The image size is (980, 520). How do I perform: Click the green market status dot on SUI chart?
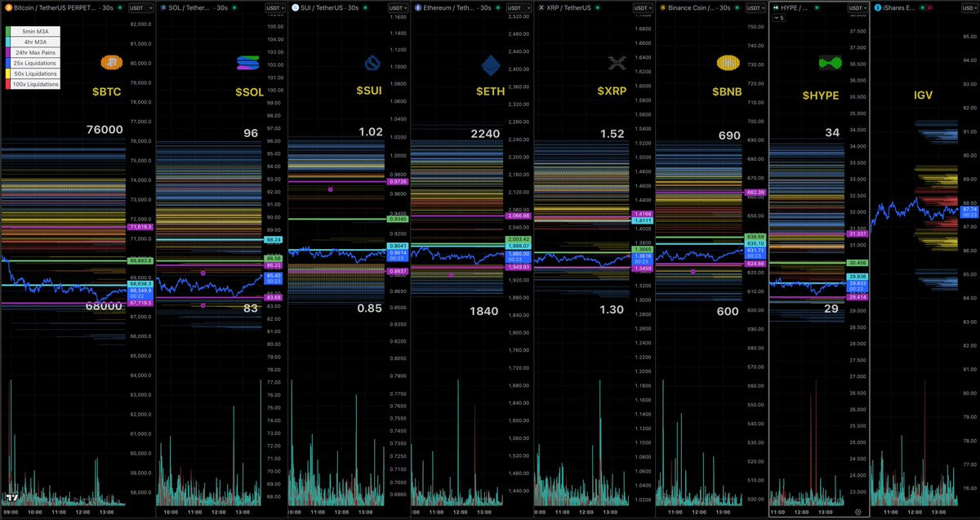(x=365, y=7)
